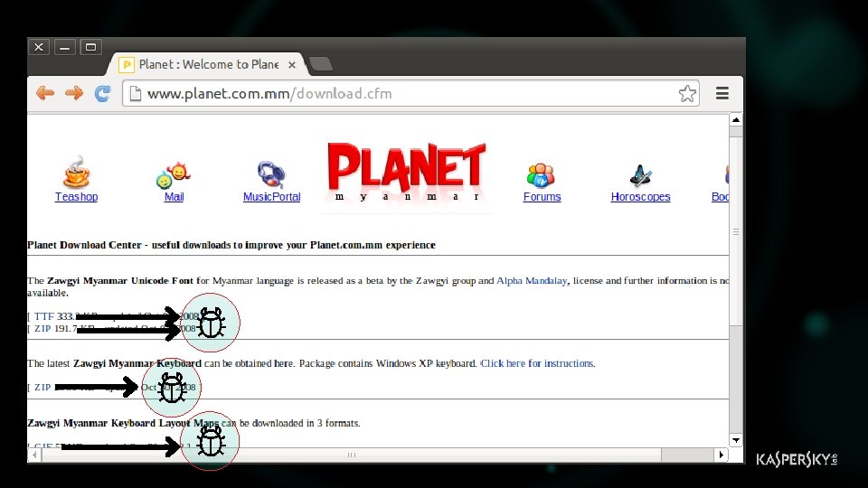Click the horizontal scrollbar left arrow
The image size is (868, 488).
tap(34, 455)
